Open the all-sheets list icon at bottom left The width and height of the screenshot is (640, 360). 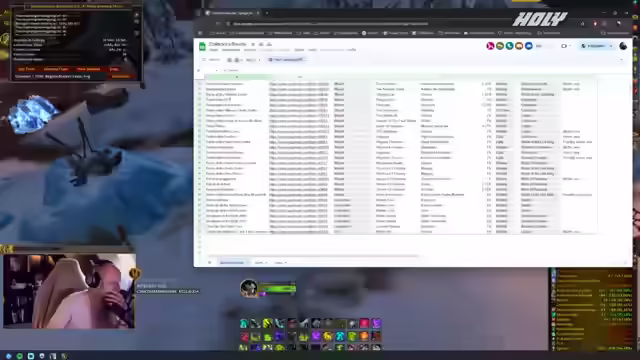(209, 262)
